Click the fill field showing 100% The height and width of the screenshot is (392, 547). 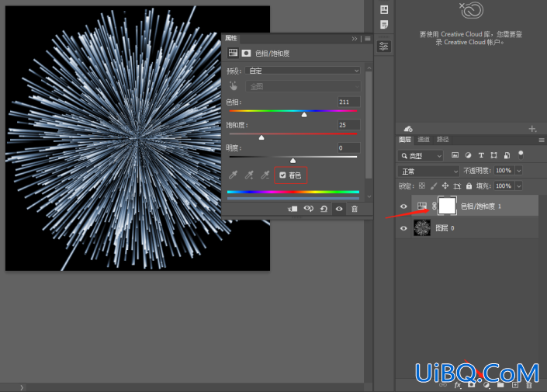[504, 186]
